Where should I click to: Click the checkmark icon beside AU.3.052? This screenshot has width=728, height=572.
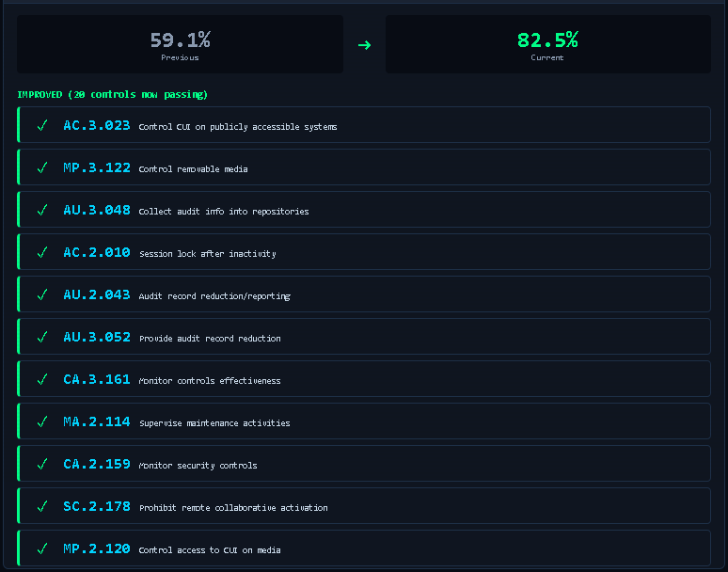[42, 337]
